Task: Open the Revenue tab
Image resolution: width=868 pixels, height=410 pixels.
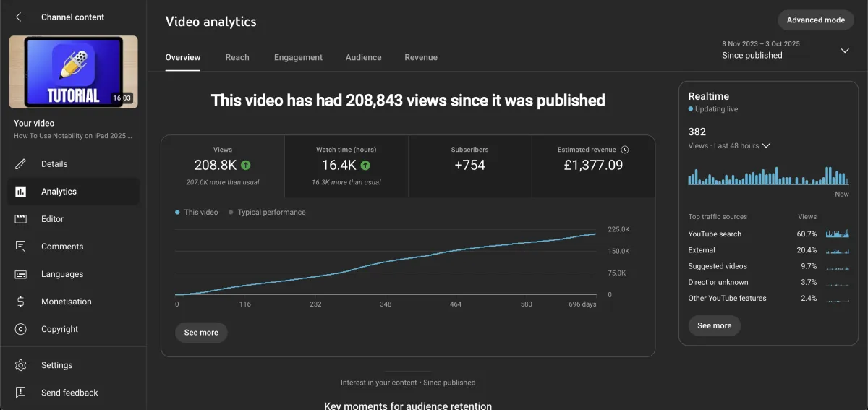Action: (421, 57)
